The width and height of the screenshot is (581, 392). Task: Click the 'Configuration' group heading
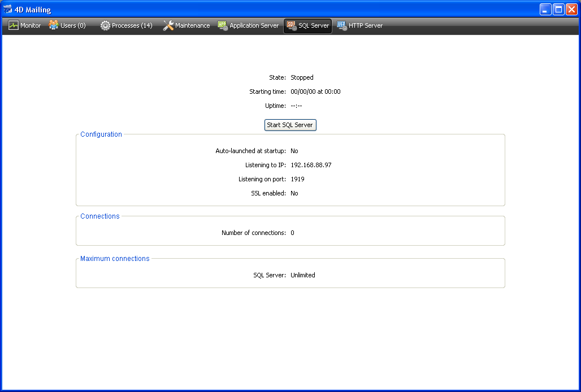click(x=101, y=134)
